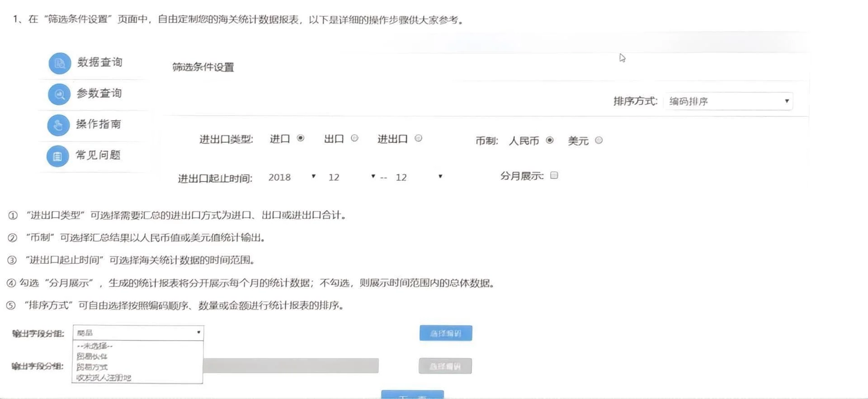Pick --未选择-- in the open dropdown
The image size is (868, 399).
[x=94, y=346]
